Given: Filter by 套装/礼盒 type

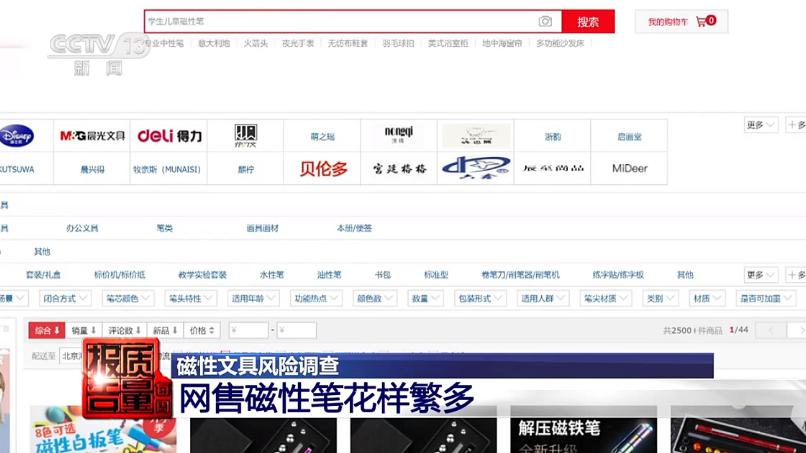Looking at the screenshot, I should [43, 275].
